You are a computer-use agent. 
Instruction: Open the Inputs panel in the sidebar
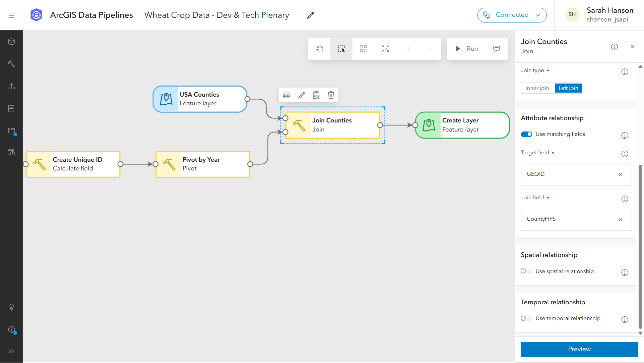(x=12, y=42)
